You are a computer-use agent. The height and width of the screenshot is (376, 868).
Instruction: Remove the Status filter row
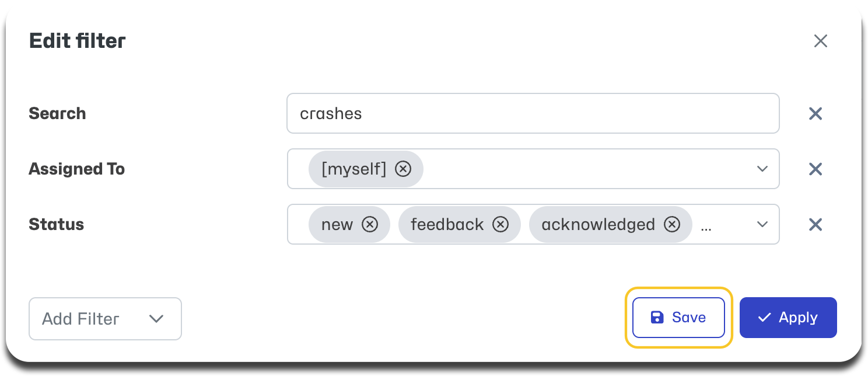tap(815, 225)
